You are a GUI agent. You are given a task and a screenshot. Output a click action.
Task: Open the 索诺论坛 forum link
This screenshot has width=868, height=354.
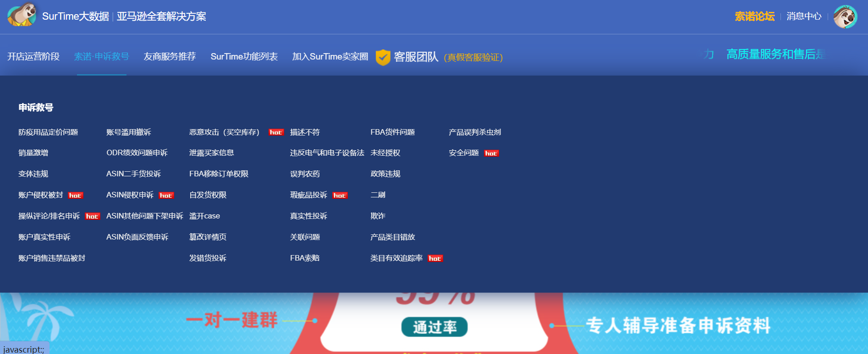coord(754,16)
